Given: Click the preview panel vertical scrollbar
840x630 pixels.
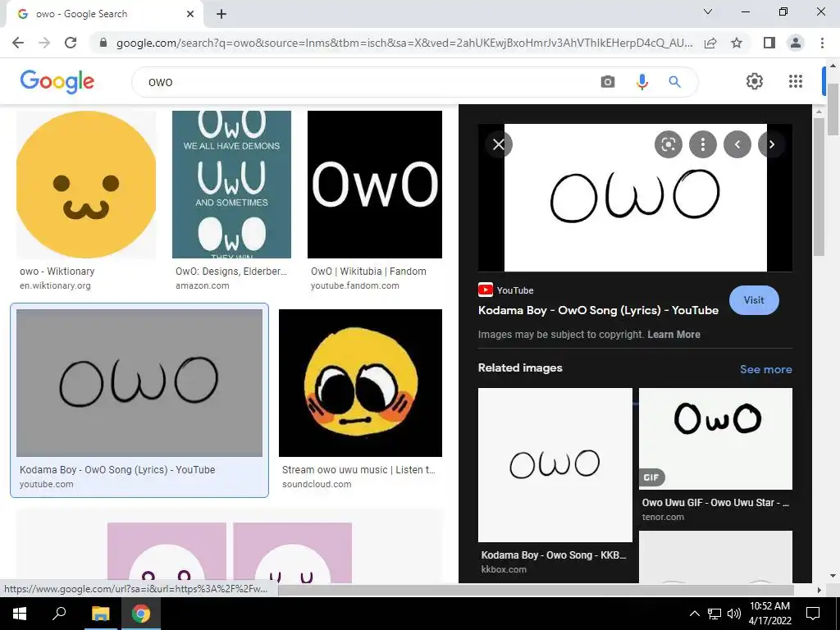Looking at the screenshot, I should tap(818, 186).
